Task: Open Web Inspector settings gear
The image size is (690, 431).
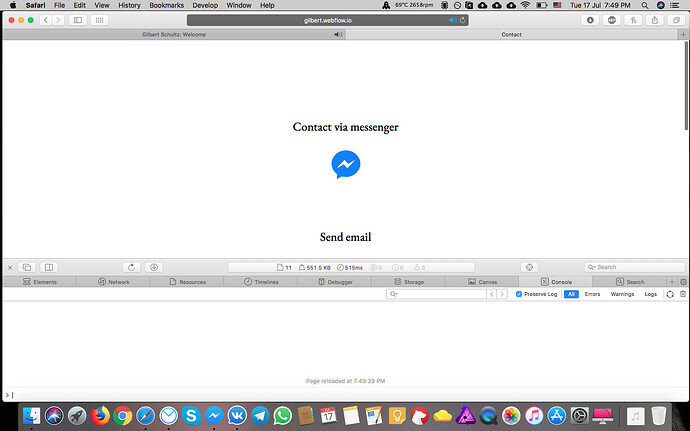Action: (683, 282)
